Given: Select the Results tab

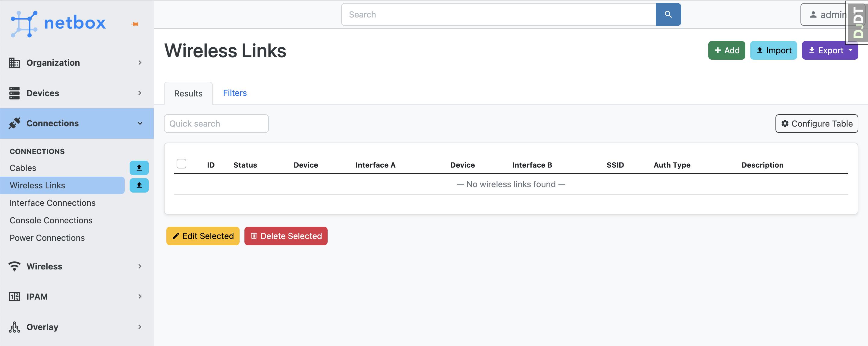Looking at the screenshot, I should [x=188, y=93].
